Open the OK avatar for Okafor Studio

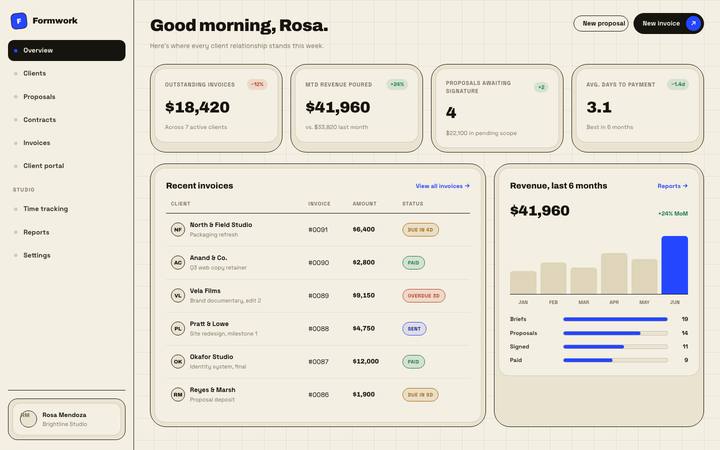(x=178, y=361)
